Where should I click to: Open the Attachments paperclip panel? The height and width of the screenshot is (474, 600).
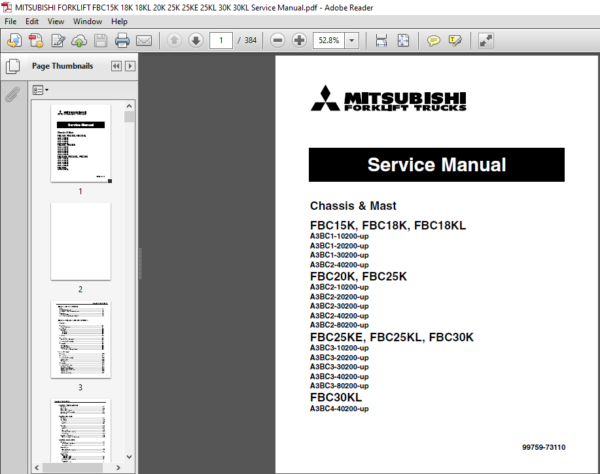pyautogui.click(x=13, y=94)
